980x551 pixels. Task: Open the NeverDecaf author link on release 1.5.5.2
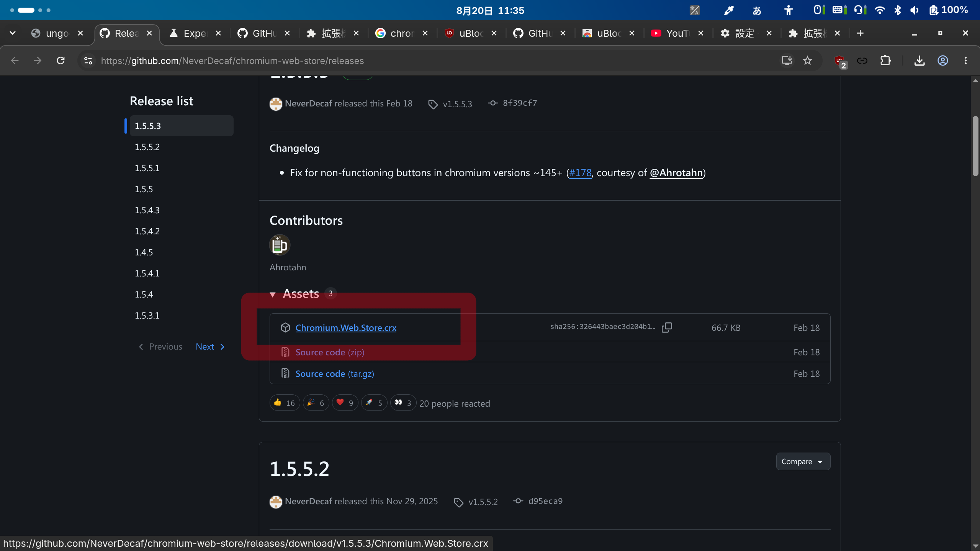point(308,501)
